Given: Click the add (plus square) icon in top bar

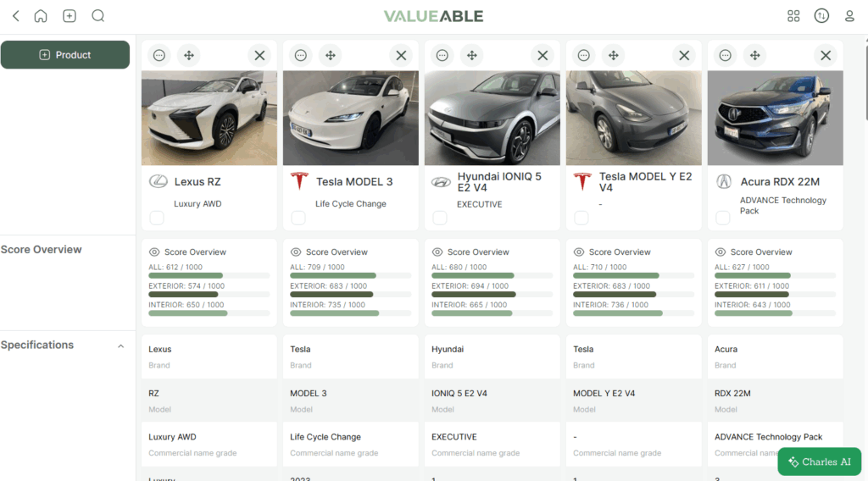Looking at the screenshot, I should [70, 16].
